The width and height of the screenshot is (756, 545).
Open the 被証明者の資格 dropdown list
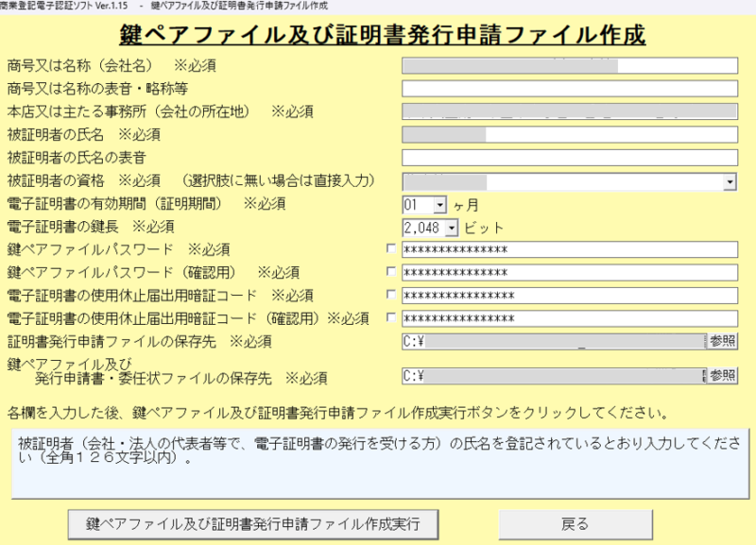pos(730,181)
